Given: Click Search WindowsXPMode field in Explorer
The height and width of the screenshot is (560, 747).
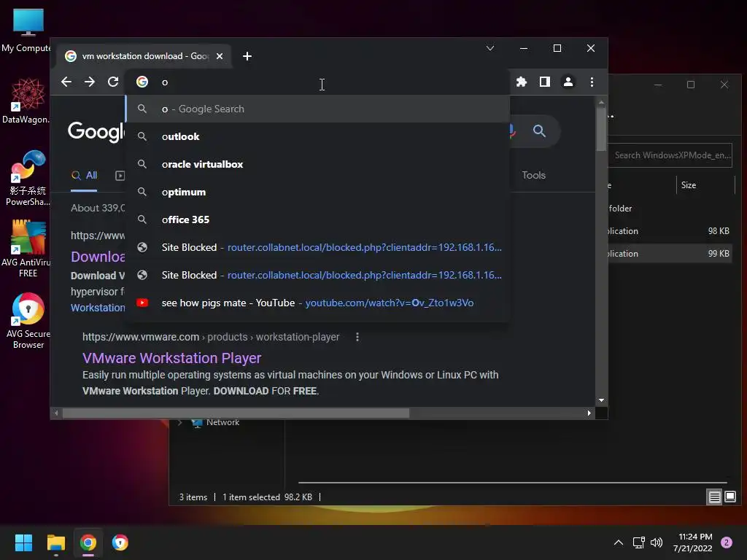Looking at the screenshot, I should (670, 155).
